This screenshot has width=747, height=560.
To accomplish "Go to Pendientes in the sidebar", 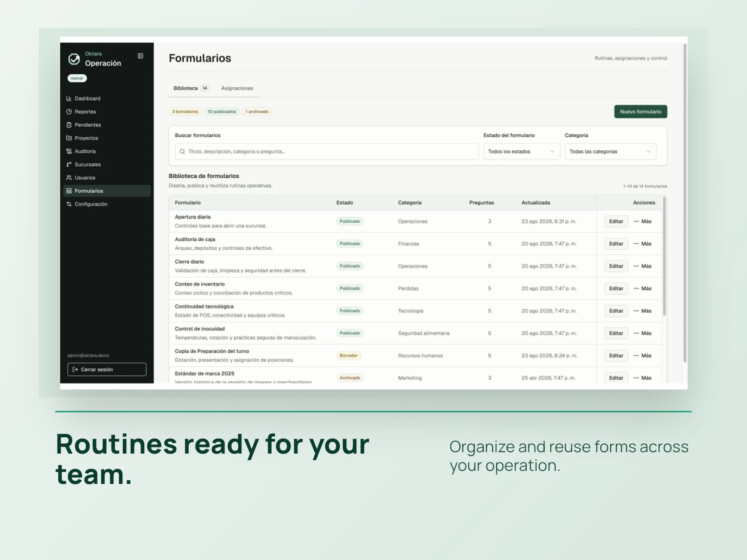I will 107,125.
